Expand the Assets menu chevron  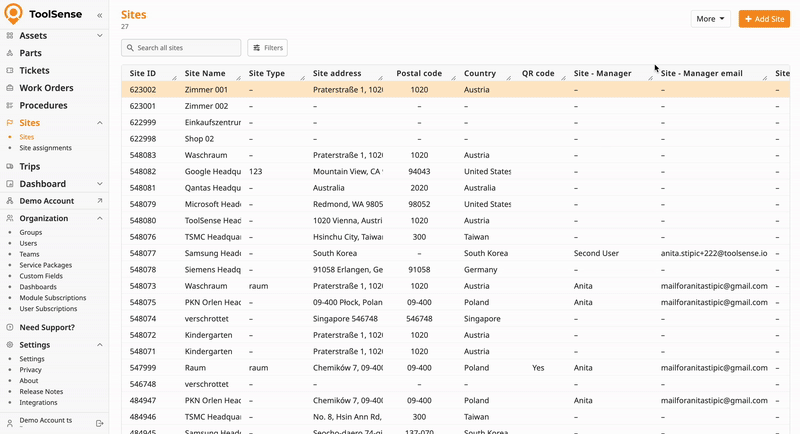[x=99, y=36]
